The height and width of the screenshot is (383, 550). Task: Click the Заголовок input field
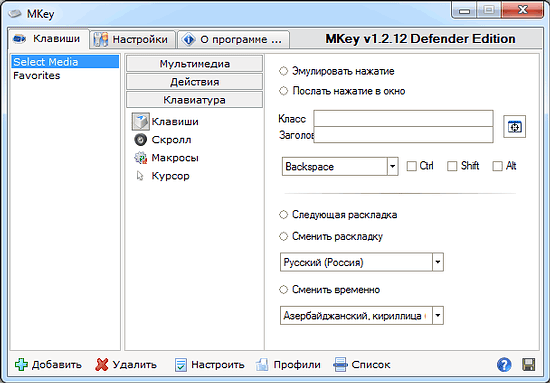(x=403, y=135)
